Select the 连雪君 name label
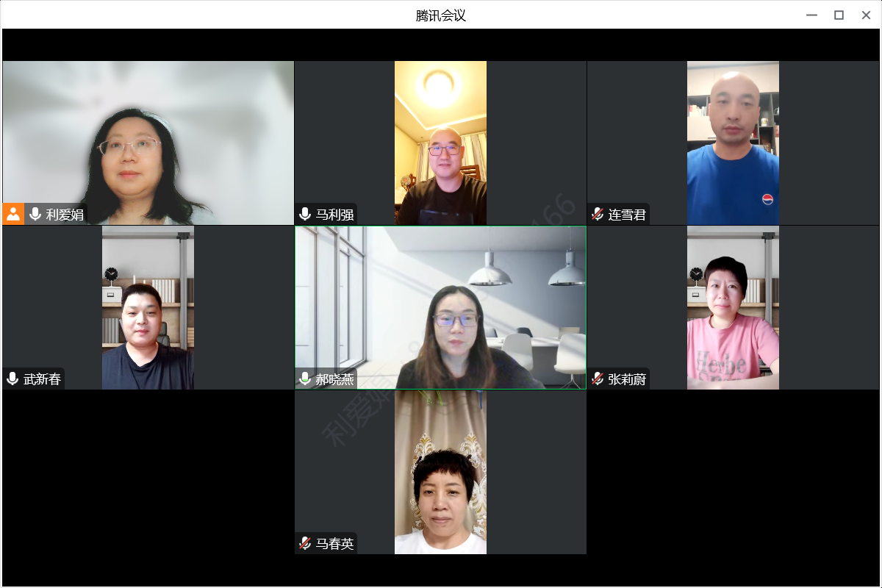The width and height of the screenshot is (882, 588). click(x=628, y=215)
